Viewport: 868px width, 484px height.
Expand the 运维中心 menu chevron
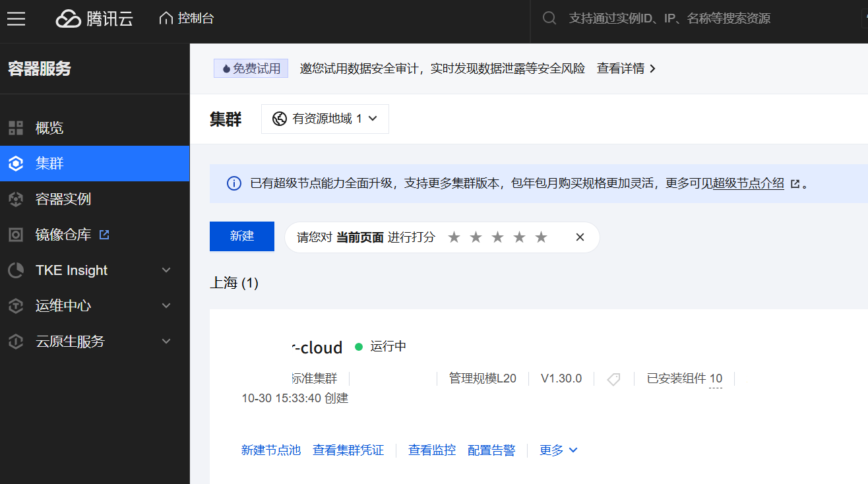pyautogui.click(x=166, y=306)
